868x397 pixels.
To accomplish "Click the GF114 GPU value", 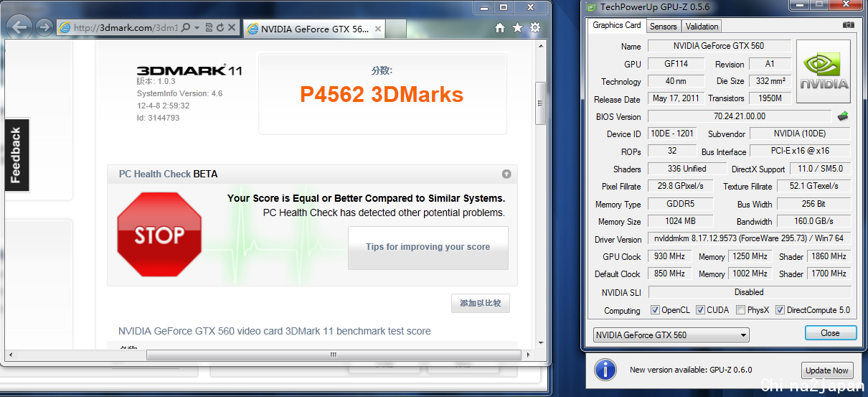I will click(x=676, y=64).
